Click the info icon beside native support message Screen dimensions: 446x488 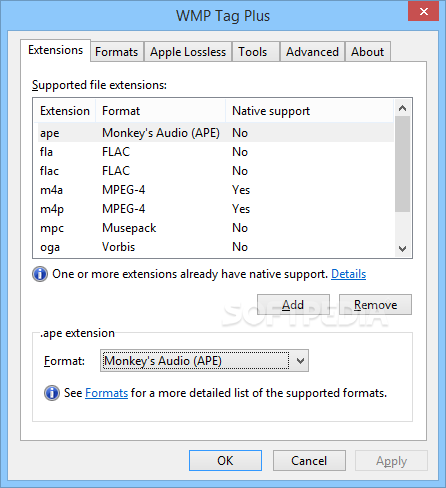[x=40, y=274]
